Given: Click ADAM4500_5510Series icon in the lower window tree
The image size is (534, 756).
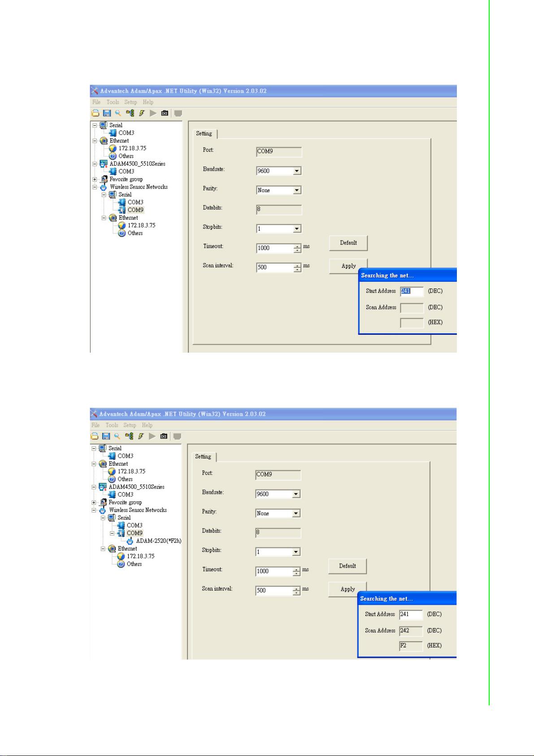Looking at the screenshot, I should [x=103, y=487].
